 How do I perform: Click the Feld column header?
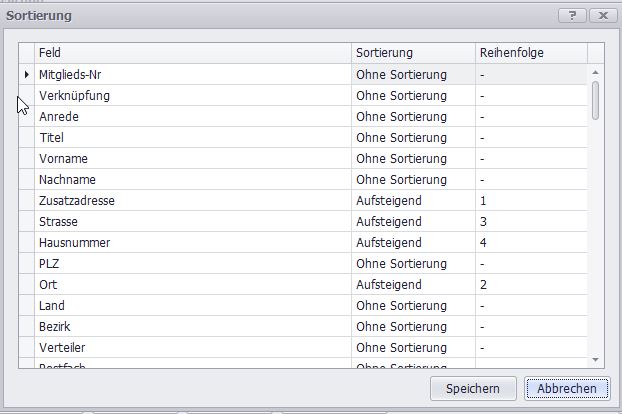(x=193, y=53)
